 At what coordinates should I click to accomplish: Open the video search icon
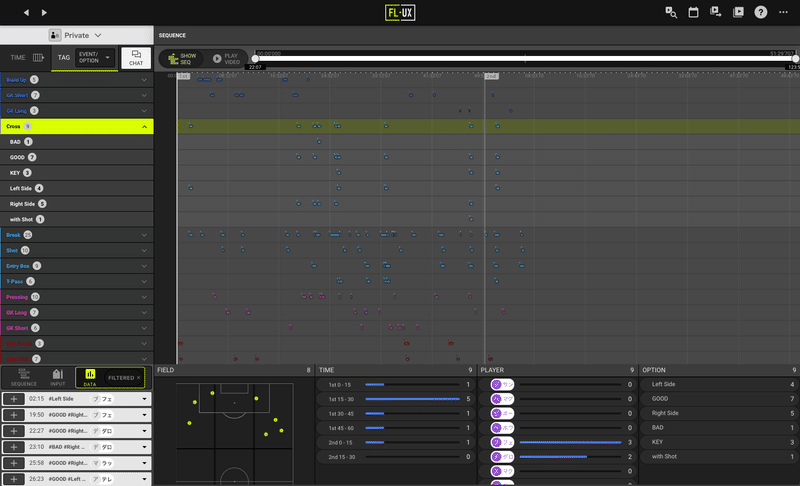(x=671, y=12)
